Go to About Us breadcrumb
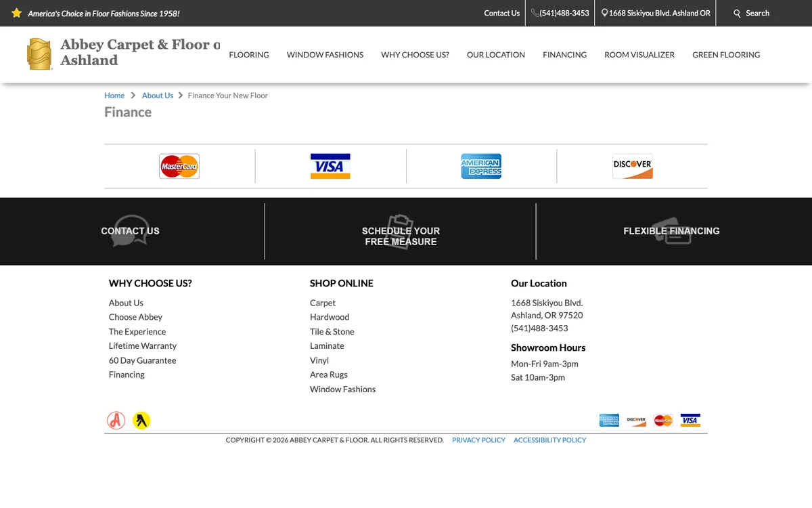812x508 pixels. click(x=158, y=96)
